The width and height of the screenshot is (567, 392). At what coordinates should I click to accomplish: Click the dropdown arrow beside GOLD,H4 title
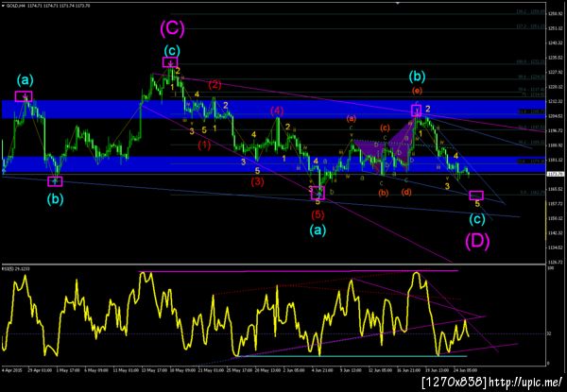point(3,6)
